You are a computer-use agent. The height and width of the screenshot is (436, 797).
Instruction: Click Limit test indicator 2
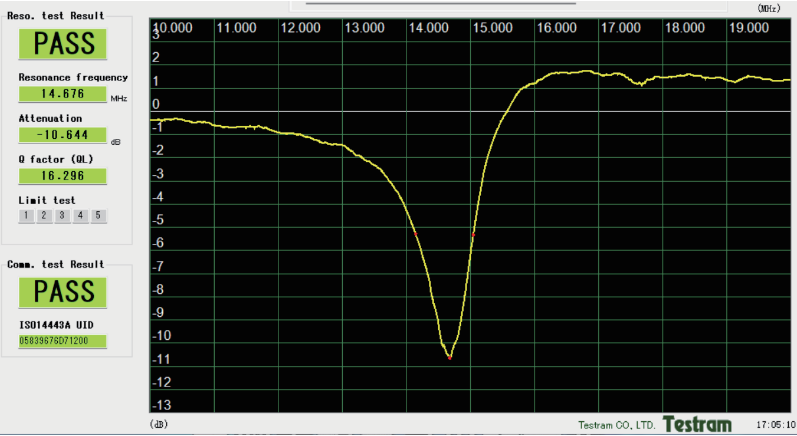coord(44,215)
